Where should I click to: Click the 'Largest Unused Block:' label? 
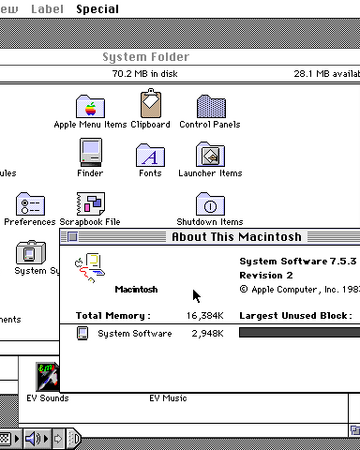[296, 316]
